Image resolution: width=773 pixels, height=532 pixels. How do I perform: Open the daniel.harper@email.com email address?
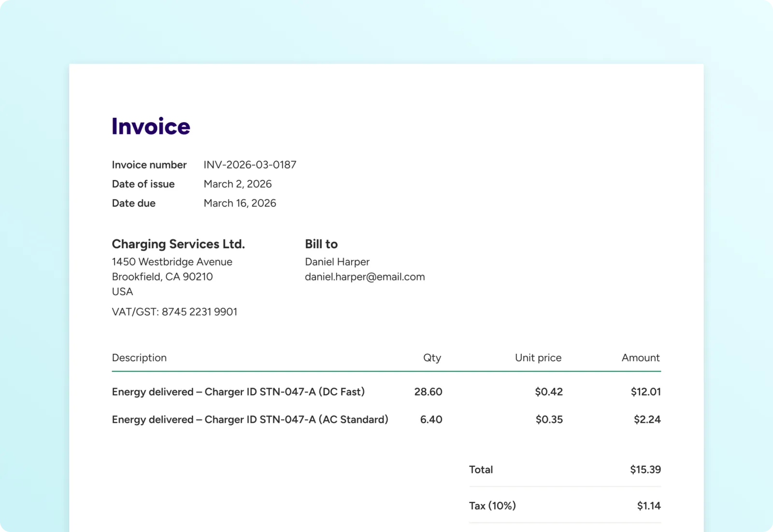[x=365, y=277]
